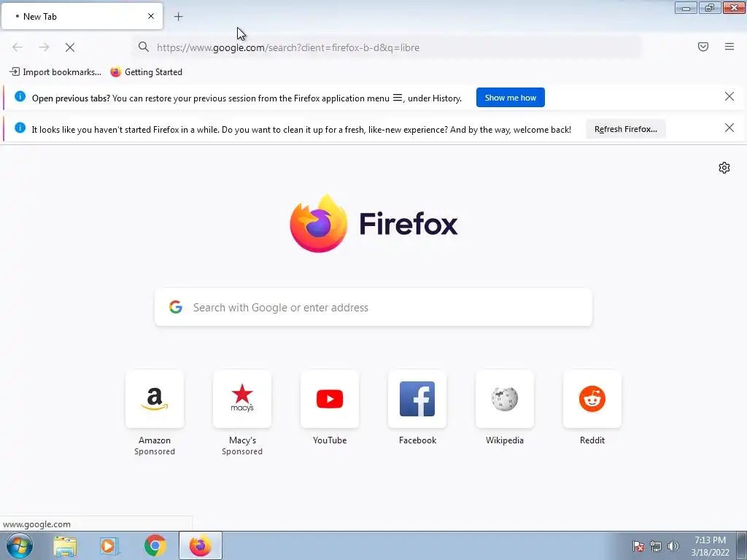Dismiss the Open previous tabs notification
This screenshot has height=560, width=747.
tap(729, 97)
